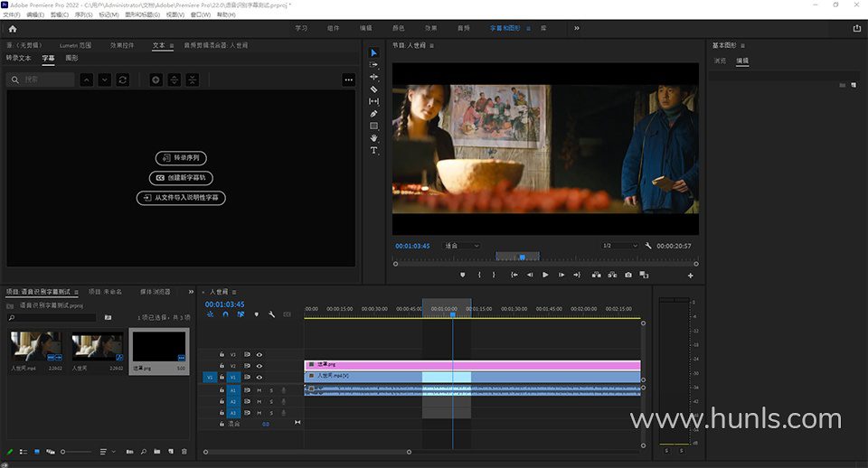The width and height of the screenshot is (868, 468).
Task: Toggle V3 track eye visibility
Action: (259, 354)
